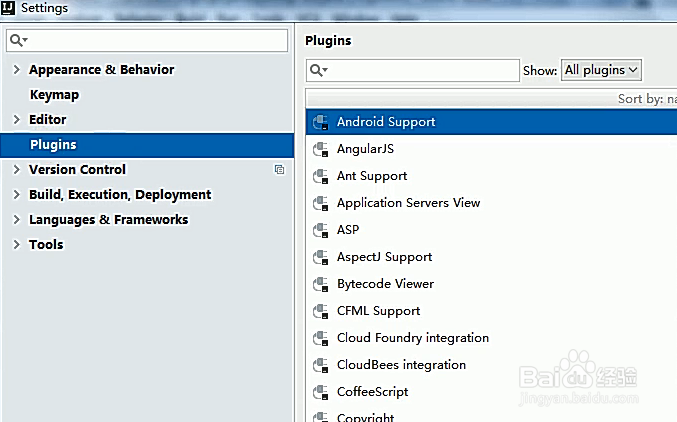
Task: Select Plugins in settings tree
Action: pyautogui.click(x=53, y=145)
